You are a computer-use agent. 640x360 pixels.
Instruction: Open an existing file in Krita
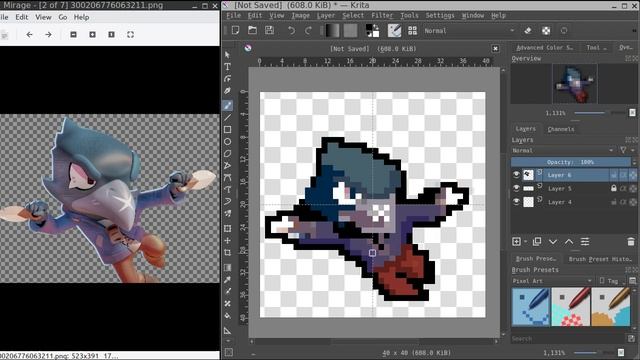(x=252, y=30)
